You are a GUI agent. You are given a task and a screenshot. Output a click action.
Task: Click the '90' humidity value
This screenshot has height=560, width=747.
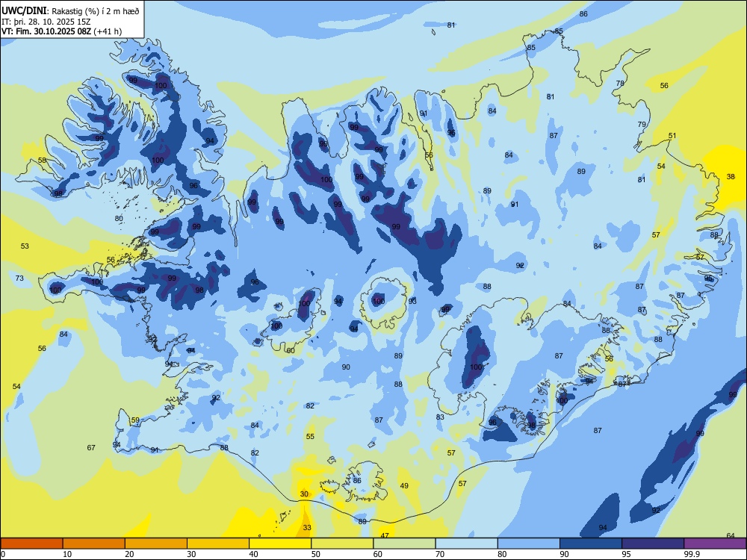point(346,367)
